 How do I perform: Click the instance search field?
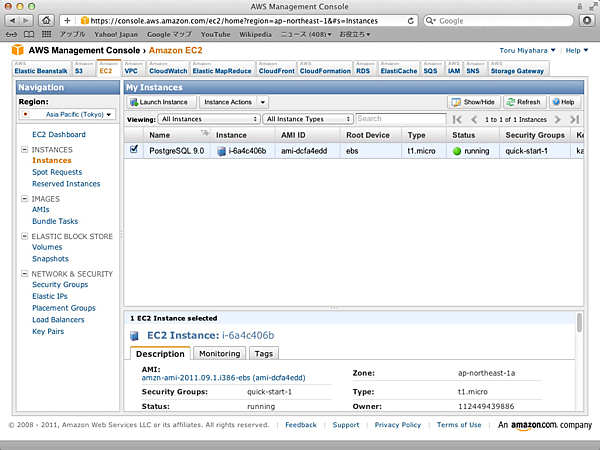pyautogui.click(x=395, y=119)
